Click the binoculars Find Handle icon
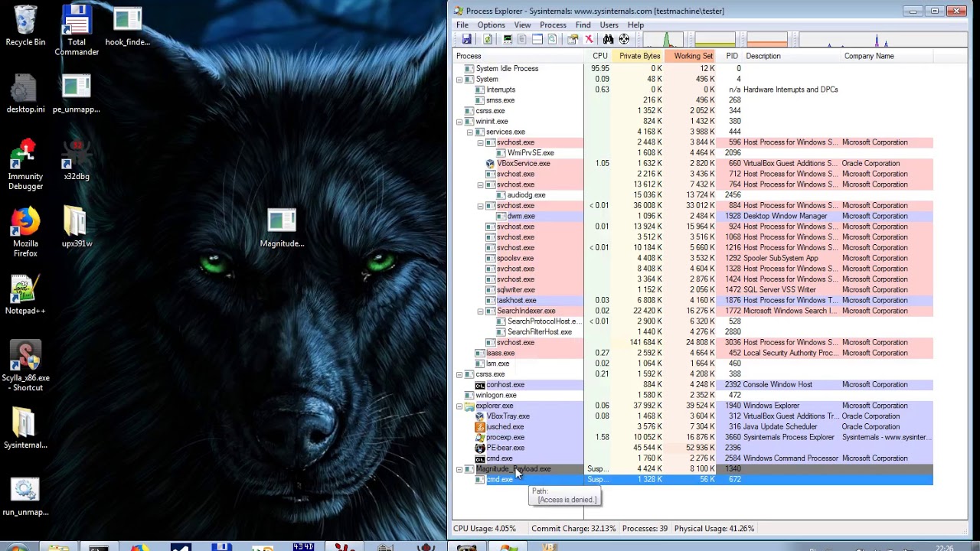 pyautogui.click(x=608, y=39)
